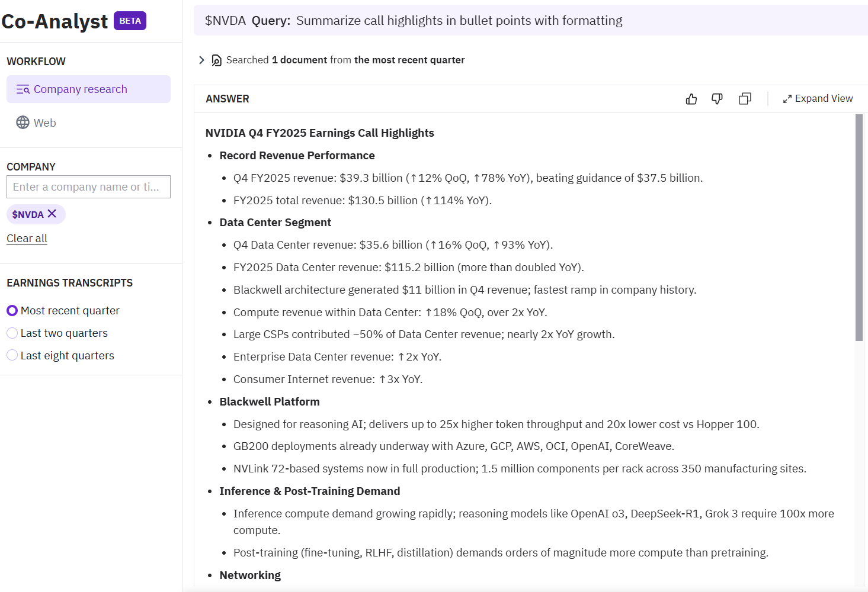Viewport: 868px width, 592px height.
Task: Remove $NVDA tag with X icon
Action: [x=52, y=214]
